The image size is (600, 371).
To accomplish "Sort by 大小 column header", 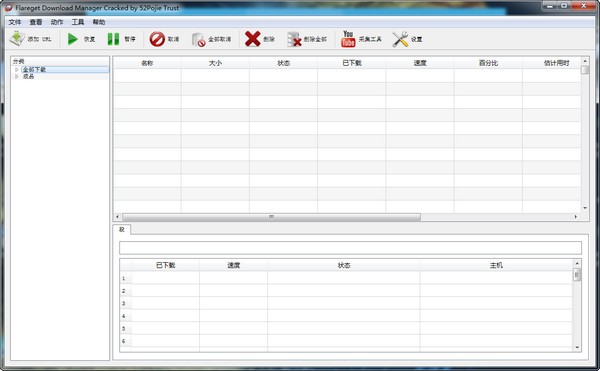I will [215, 63].
